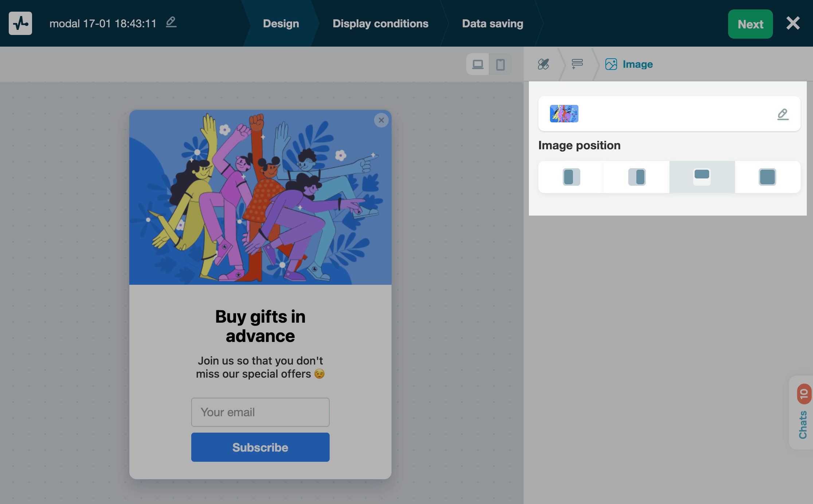Screen dimensions: 813x504
Task: Open the Design step tab
Action: point(281,24)
